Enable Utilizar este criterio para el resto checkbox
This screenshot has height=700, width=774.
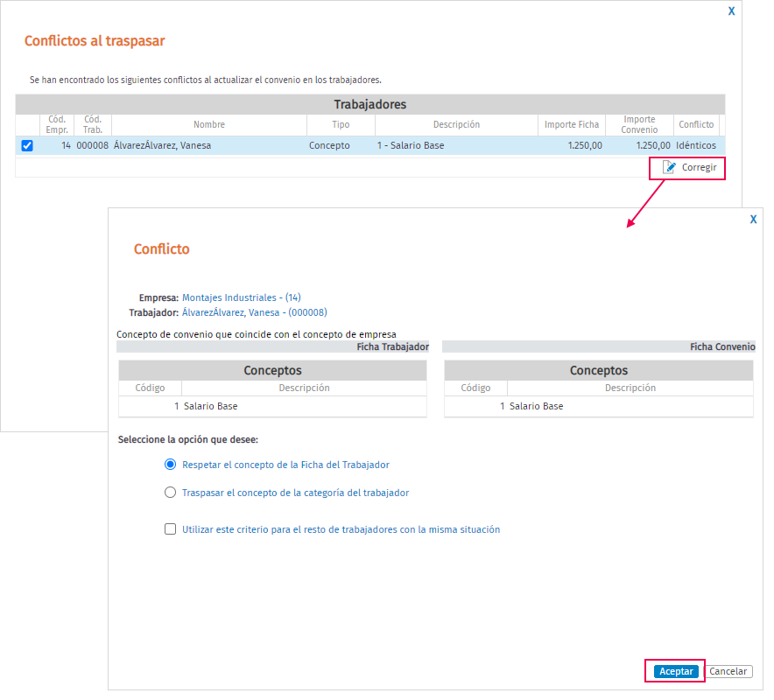pyautogui.click(x=171, y=529)
